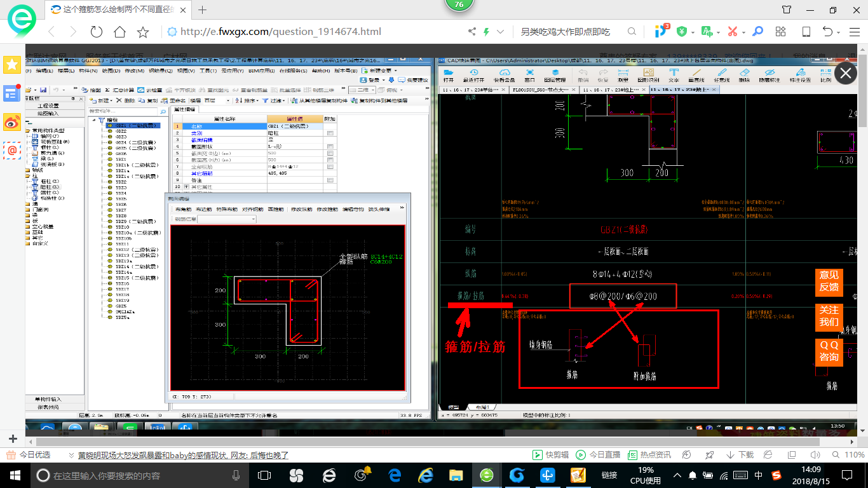The image size is (868, 488).
Task: Click the add plus at the sidebar bottom
Action: 12,439
